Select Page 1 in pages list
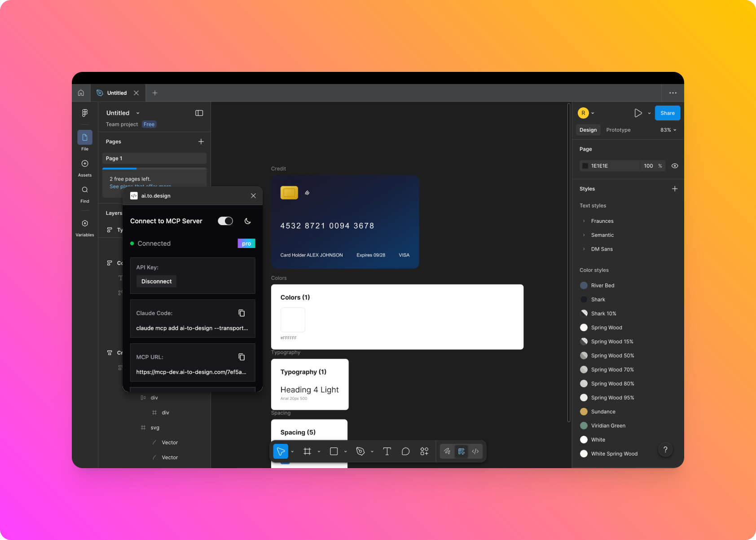The height and width of the screenshot is (540, 756). click(154, 159)
